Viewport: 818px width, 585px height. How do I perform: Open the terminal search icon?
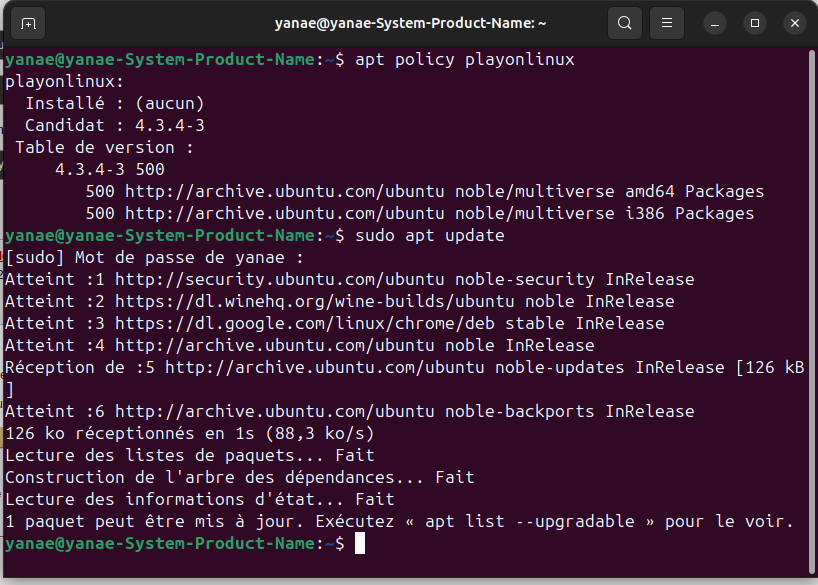click(x=624, y=23)
